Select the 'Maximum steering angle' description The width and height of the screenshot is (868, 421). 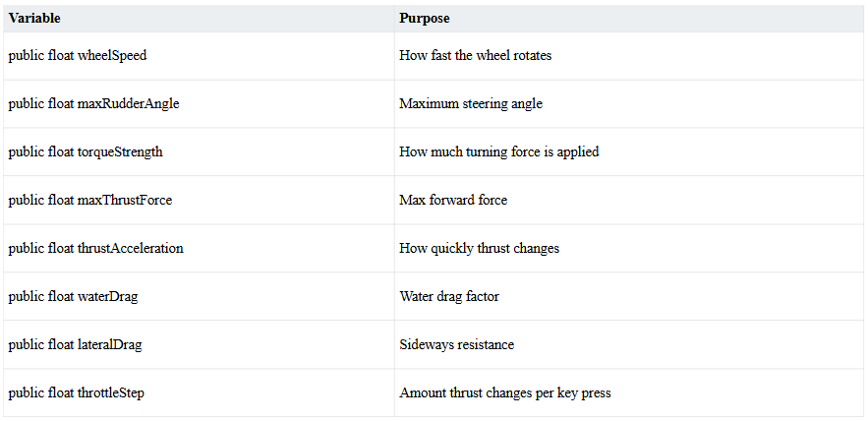pyautogui.click(x=470, y=104)
